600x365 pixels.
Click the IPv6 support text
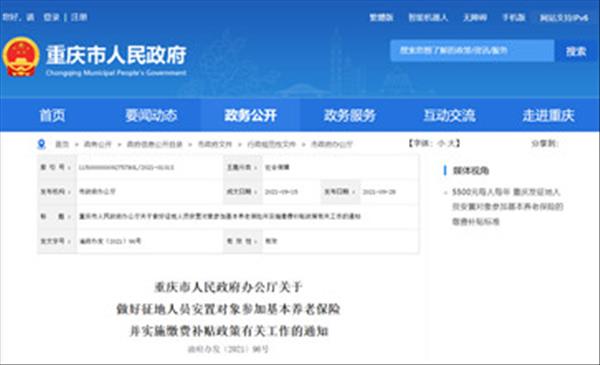[564, 18]
